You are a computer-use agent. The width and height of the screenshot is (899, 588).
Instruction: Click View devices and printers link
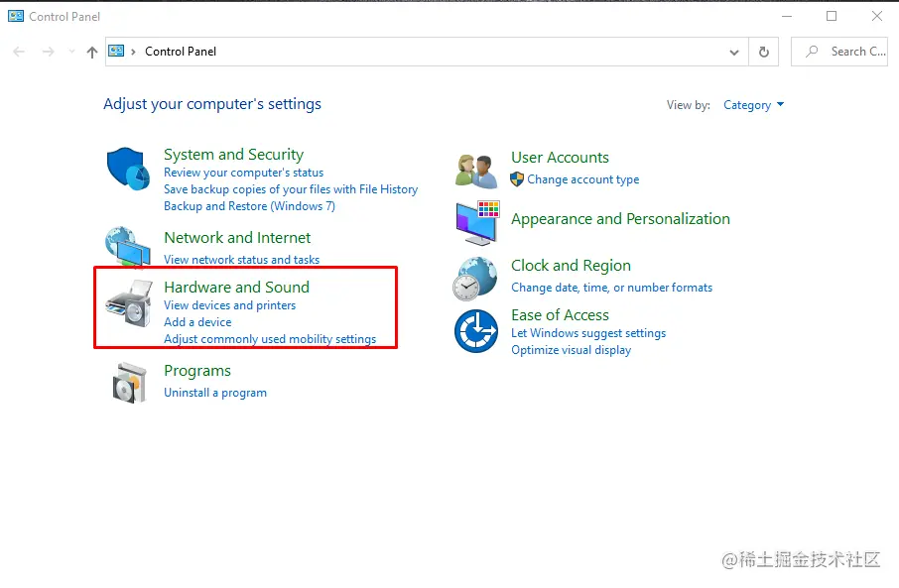pyautogui.click(x=229, y=305)
